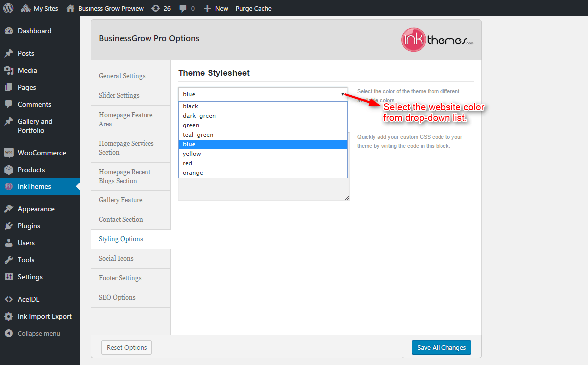Open SEO Options tab

pos(131,298)
